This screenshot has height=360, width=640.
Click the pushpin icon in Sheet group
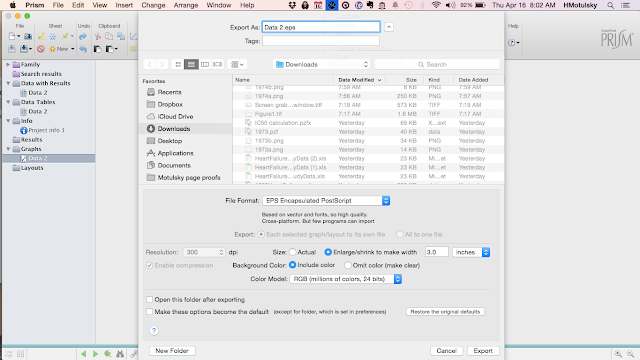pyautogui.click(x=64, y=36)
